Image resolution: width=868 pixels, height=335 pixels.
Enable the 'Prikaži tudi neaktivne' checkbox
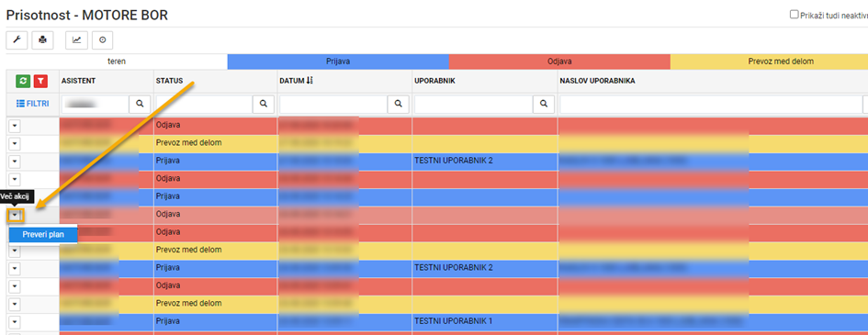(x=794, y=15)
